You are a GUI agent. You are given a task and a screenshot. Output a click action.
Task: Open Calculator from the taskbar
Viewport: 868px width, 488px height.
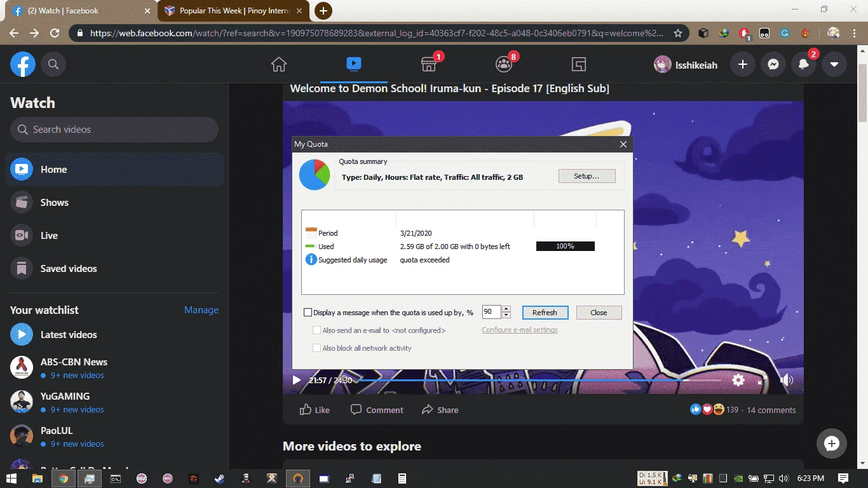402,478
